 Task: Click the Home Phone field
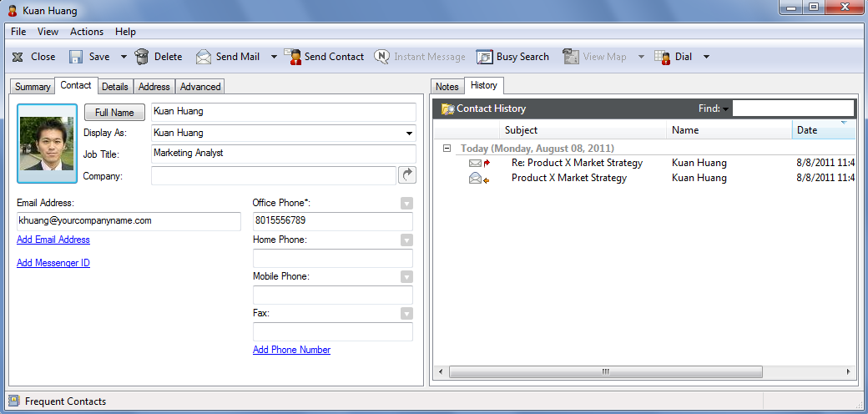[333, 258]
